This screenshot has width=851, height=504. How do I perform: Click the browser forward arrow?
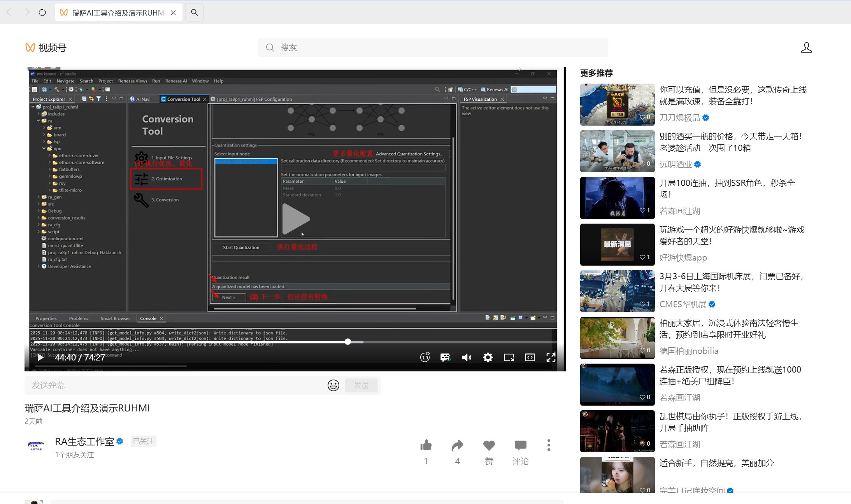pos(27,12)
